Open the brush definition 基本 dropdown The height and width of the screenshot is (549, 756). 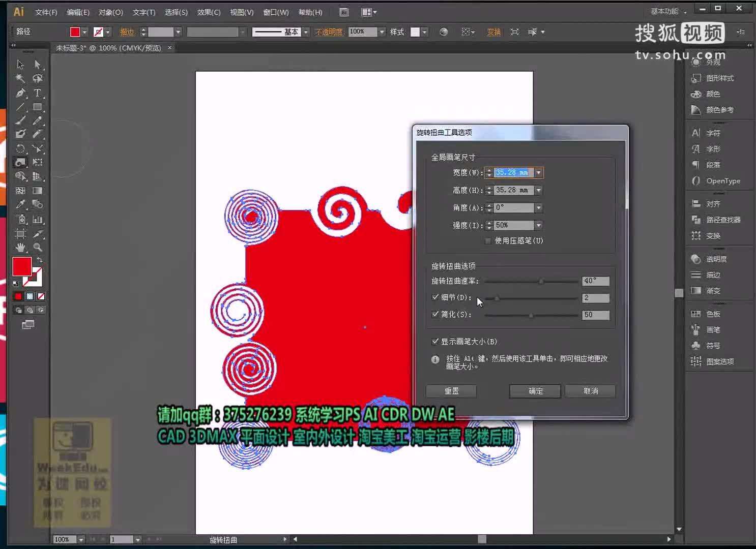[x=306, y=32]
